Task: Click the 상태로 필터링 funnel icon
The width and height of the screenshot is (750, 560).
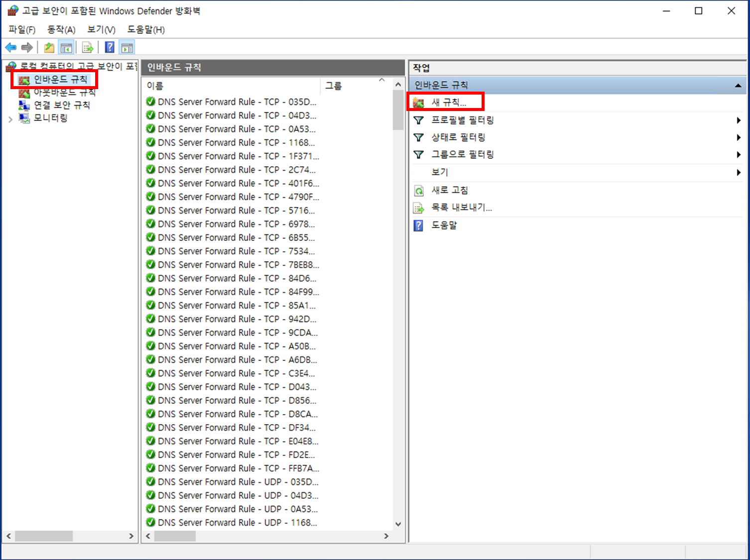Action: (x=418, y=137)
